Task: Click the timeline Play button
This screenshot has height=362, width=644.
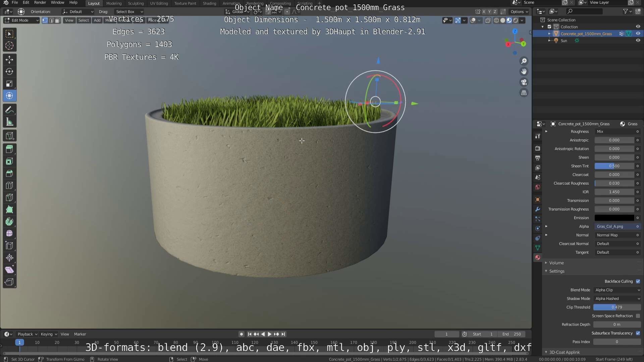Action: pos(269,334)
